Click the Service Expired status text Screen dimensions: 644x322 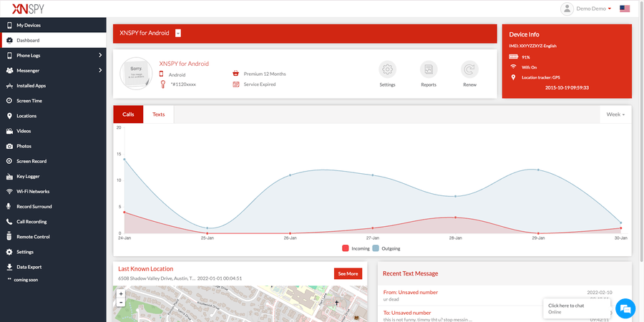260,84
